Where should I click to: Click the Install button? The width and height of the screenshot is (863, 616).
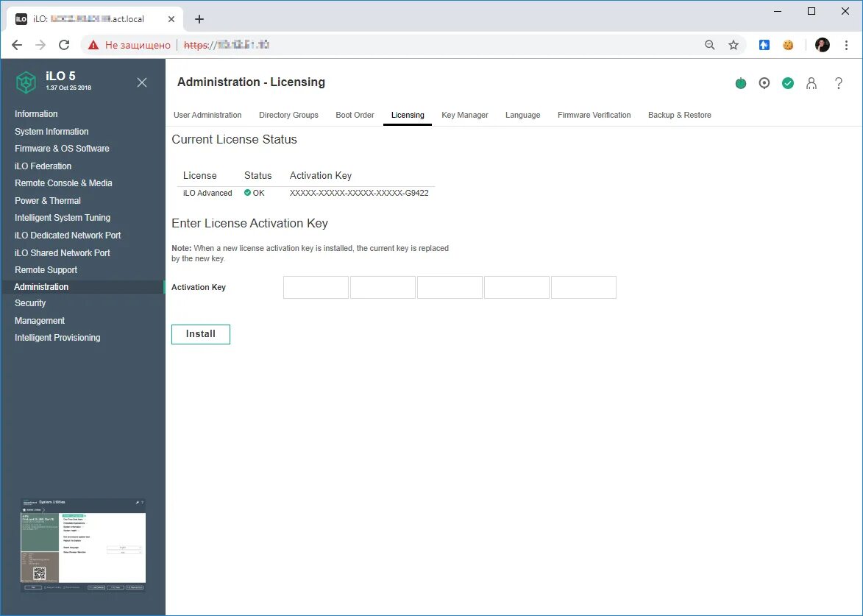[201, 334]
